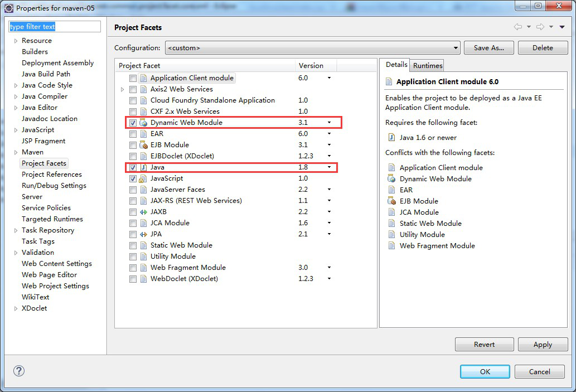This screenshot has width=576, height=392.
Task: Click the Apply button
Action: pos(543,344)
